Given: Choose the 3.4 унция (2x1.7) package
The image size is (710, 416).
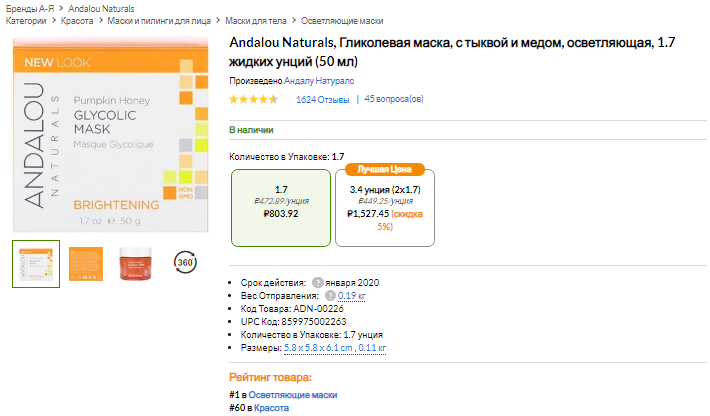Looking at the screenshot, I should pyautogui.click(x=385, y=207).
